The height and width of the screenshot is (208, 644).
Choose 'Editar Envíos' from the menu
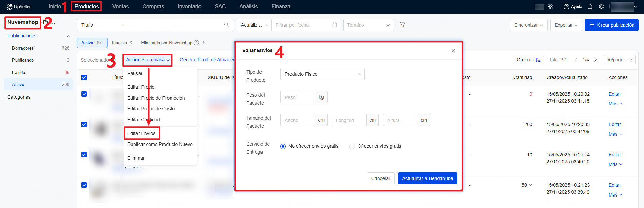coord(142,133)
